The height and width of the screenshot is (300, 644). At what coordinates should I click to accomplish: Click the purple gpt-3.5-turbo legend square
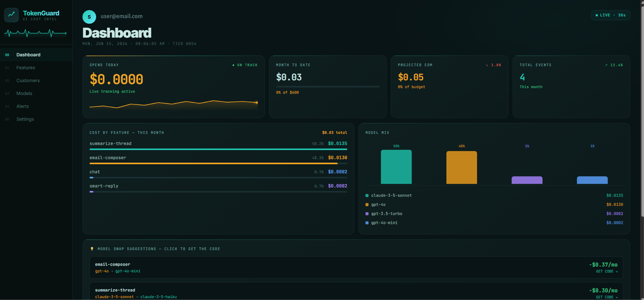point(367,214)
